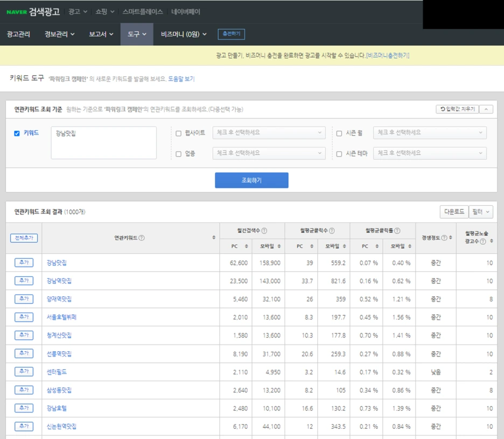This screenshot has height=439, width=504.
Task: Expand the 광고 top dropdown
Action: click(78, 11)
